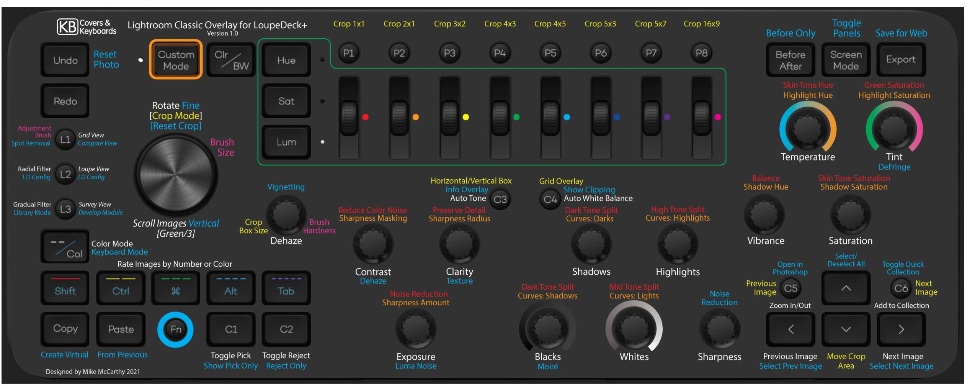Click the Screen Mode key
Viewport: 980px width, 390px height.
pos(846,60)
